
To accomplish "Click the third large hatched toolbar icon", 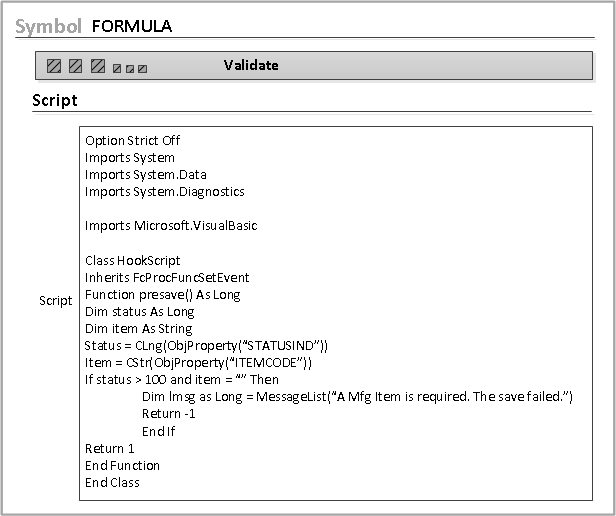I will coord(98,66).
